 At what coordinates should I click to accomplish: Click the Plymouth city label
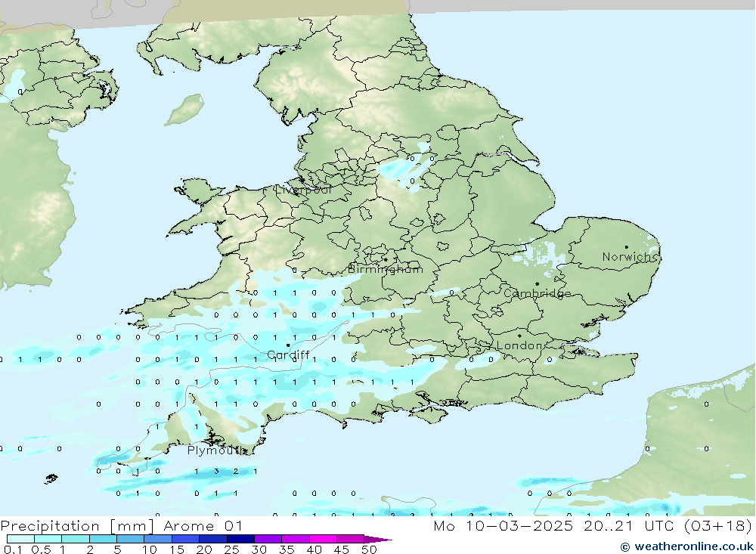click(x=217, y=450)
